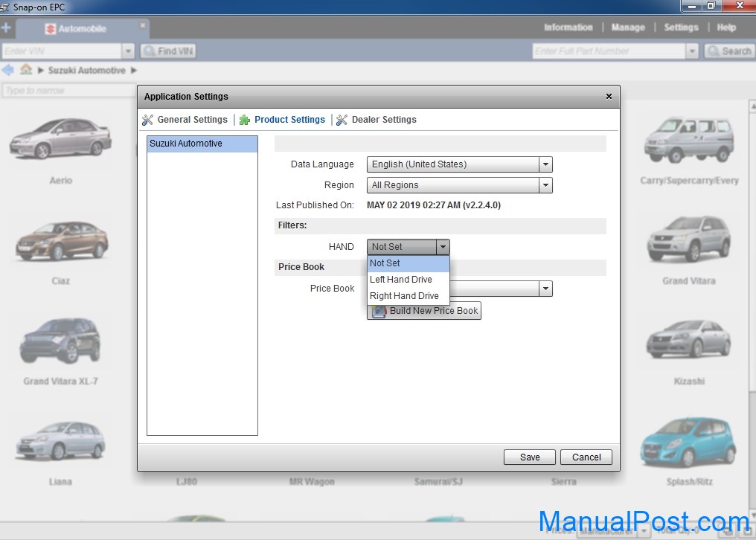The height and width of the screenshot is (540, 756).
Task: Click the part number Search button
Action: (x=728, y=51)
